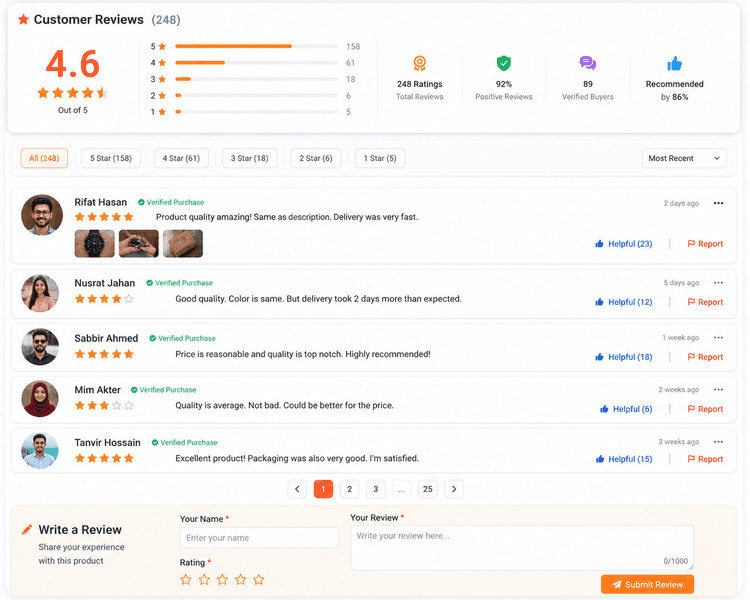Set rating to one star in form
750x600 pixels.
[x=186, y=579]
